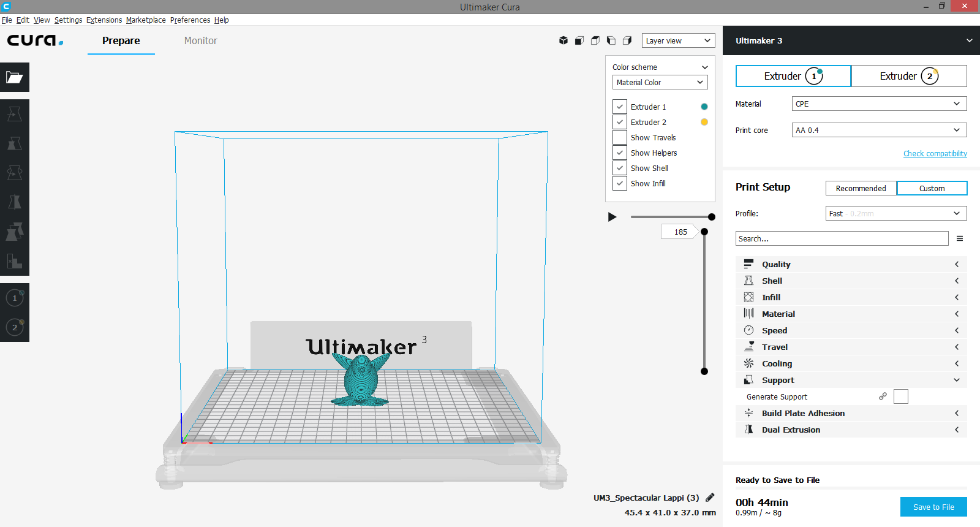Edit the job name with pencil icon

(710, 497)
